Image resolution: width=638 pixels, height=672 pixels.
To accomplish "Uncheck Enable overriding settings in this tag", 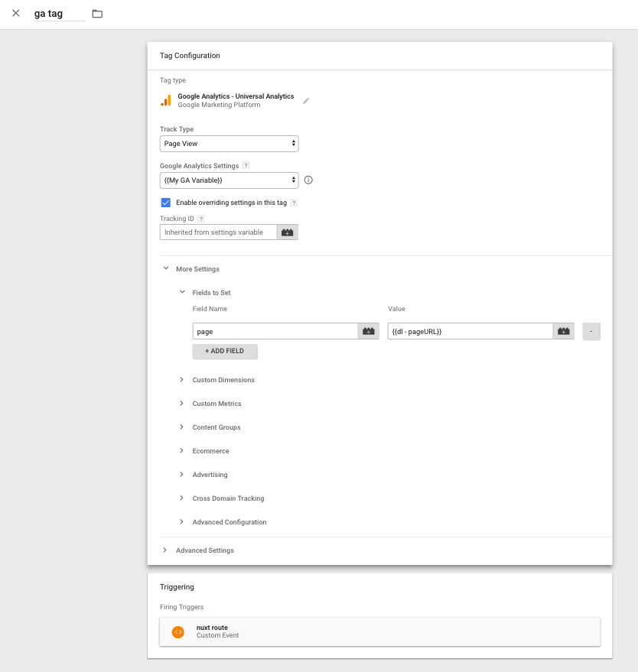I will coord(165,203).
